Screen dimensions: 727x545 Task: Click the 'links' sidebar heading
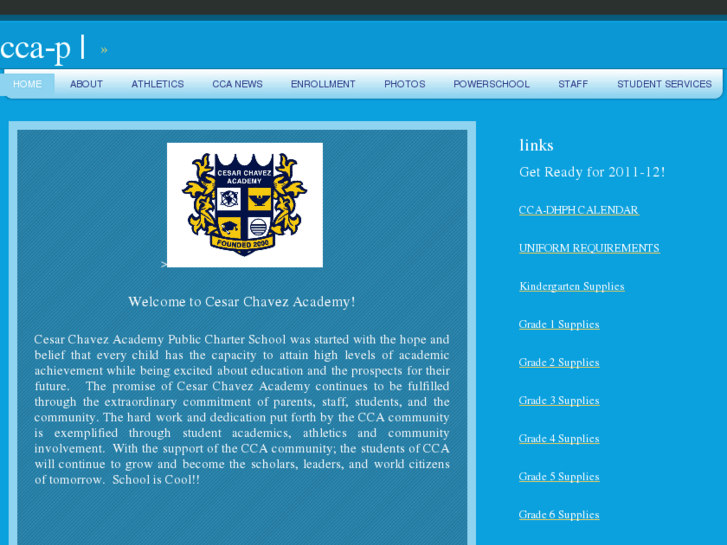[x=536, y=146]
